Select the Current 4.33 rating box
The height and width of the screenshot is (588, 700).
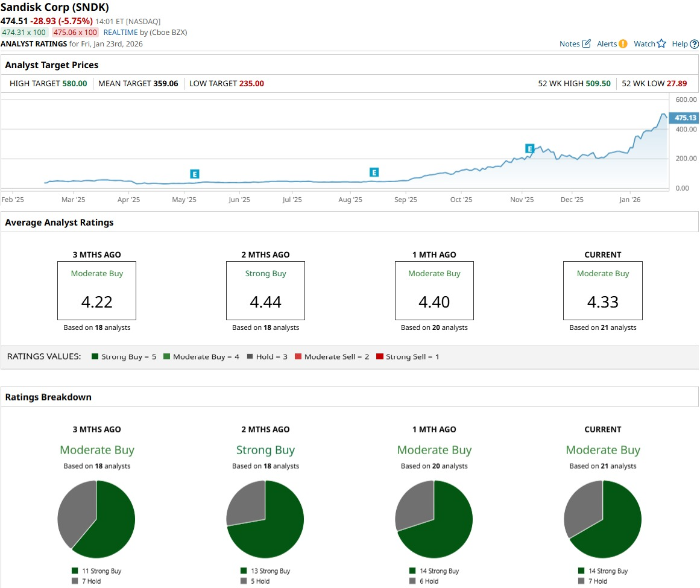603,291
